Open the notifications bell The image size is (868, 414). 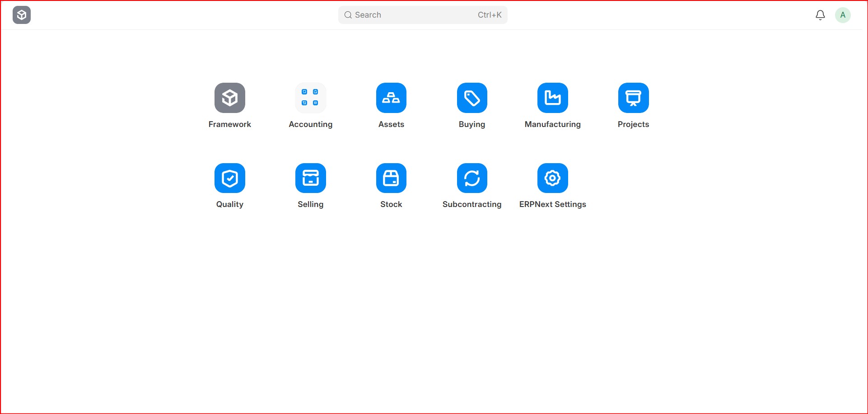pyautogui.click(x=820, y=15)
